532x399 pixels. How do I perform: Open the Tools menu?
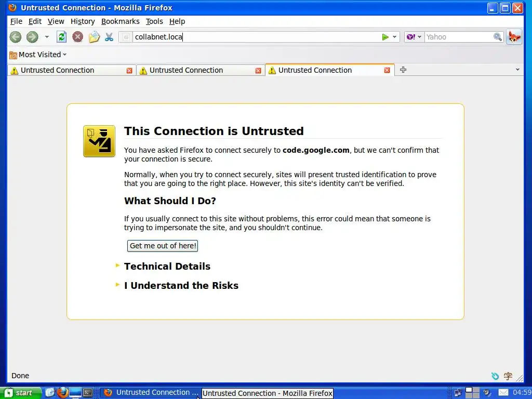point(154,21)
